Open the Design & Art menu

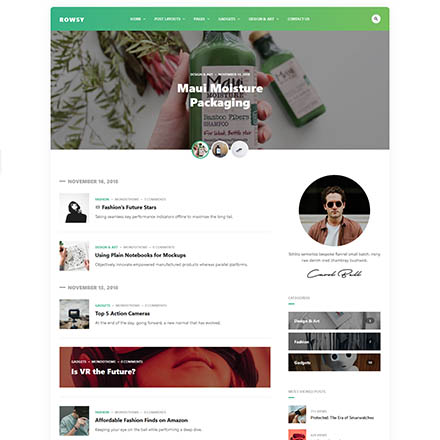263,19
